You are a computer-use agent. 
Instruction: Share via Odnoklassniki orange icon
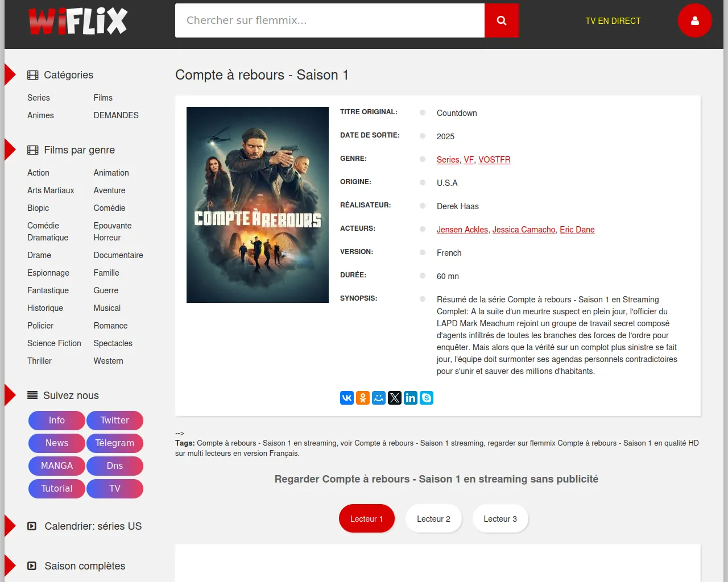point(363,398)
